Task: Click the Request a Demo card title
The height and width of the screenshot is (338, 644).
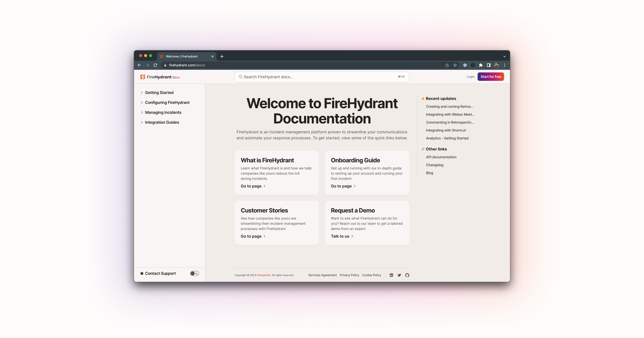Action: coord(353,211)
